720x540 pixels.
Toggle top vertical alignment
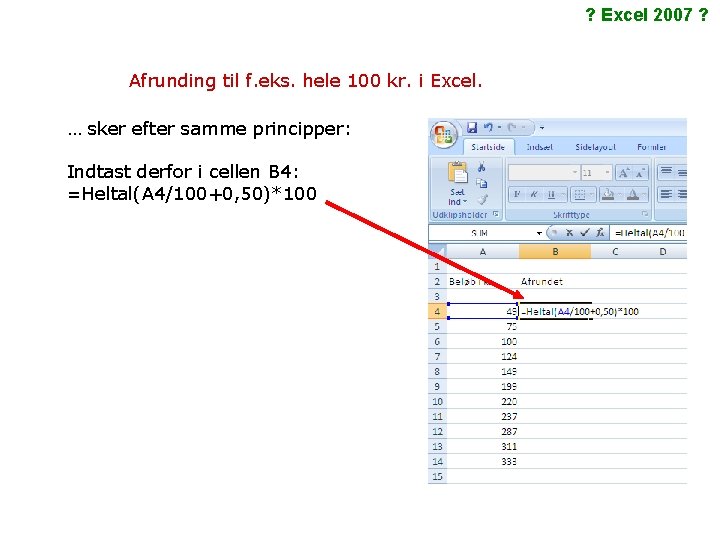point(666,173)
